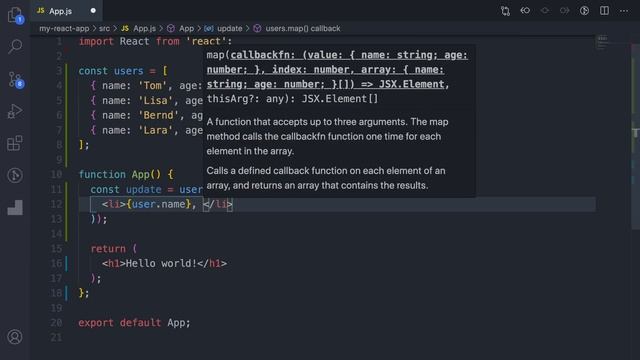Click 'export default App;' line
The image size is (640, 360).
134,322
